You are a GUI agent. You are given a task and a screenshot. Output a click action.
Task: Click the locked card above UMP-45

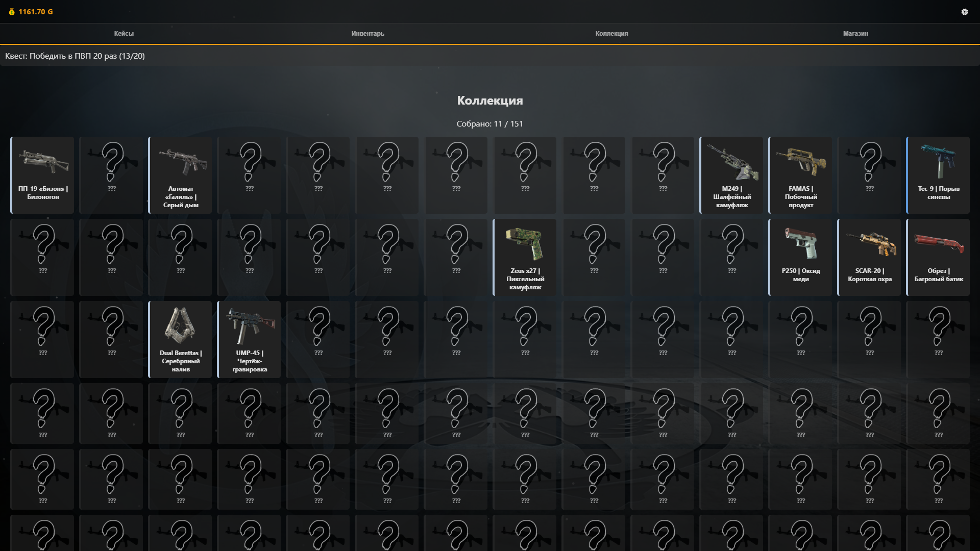click(x=249, y=257)
